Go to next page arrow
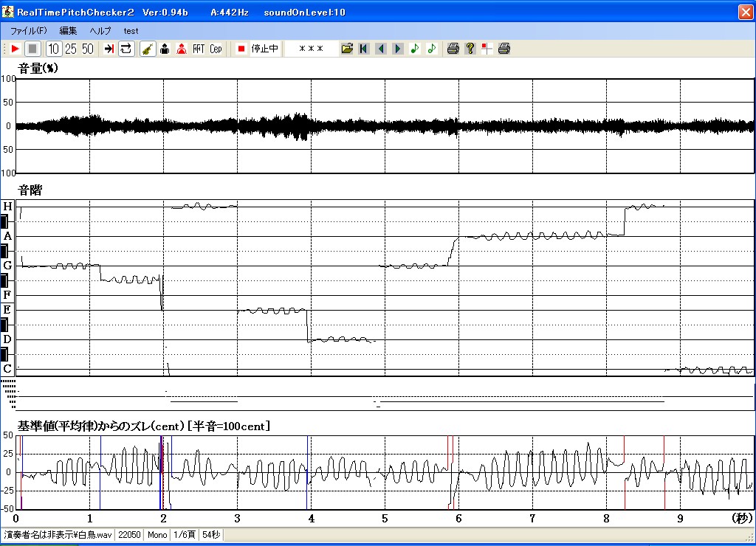Image resolution: width=756 pixels, height=546 pixels. (398, 49)
